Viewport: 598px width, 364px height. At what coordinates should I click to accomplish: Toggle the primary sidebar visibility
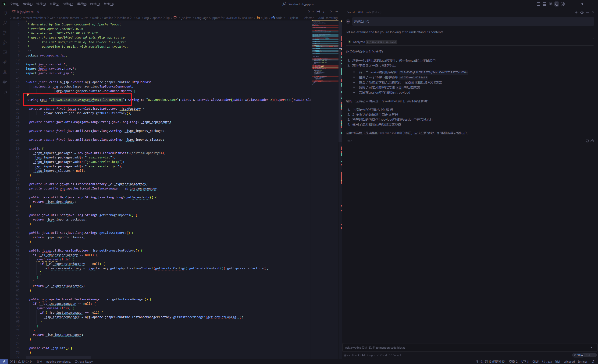click(538, 4)
